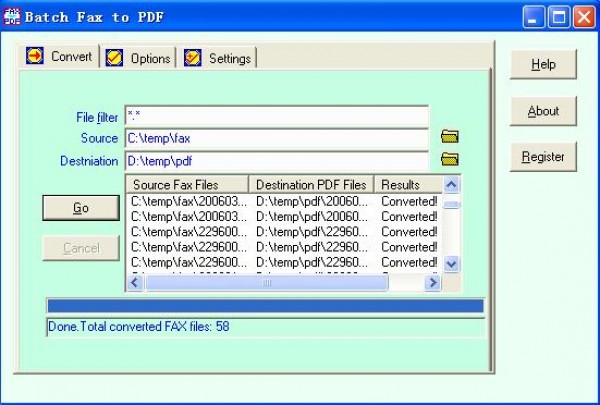This screenshot has height=405, width=600.
Task: Click the Results column header
Action: tap(408, 185)
